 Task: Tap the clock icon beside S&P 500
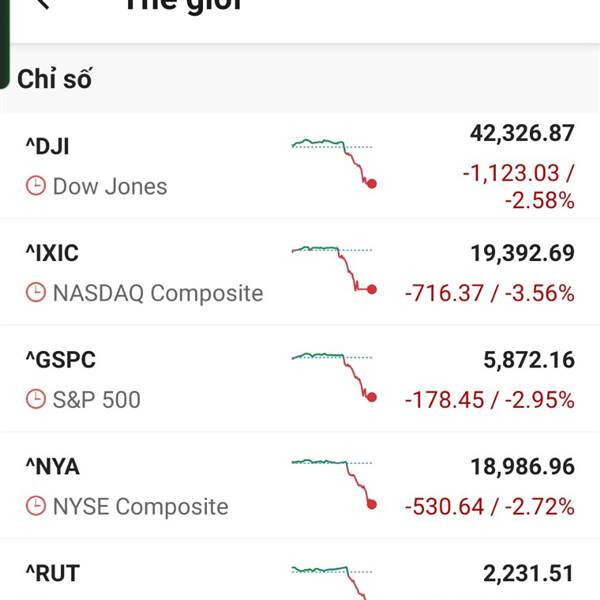point(36,400)
